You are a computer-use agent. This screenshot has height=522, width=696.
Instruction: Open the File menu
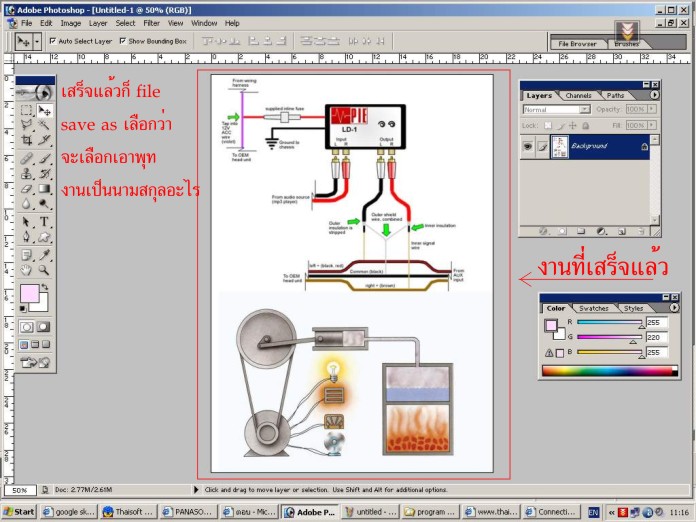(x=27, y=23)
